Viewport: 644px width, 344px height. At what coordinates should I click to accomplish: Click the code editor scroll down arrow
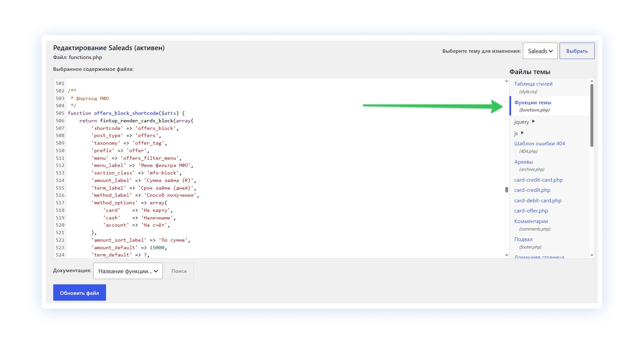[x=506, y=255]
